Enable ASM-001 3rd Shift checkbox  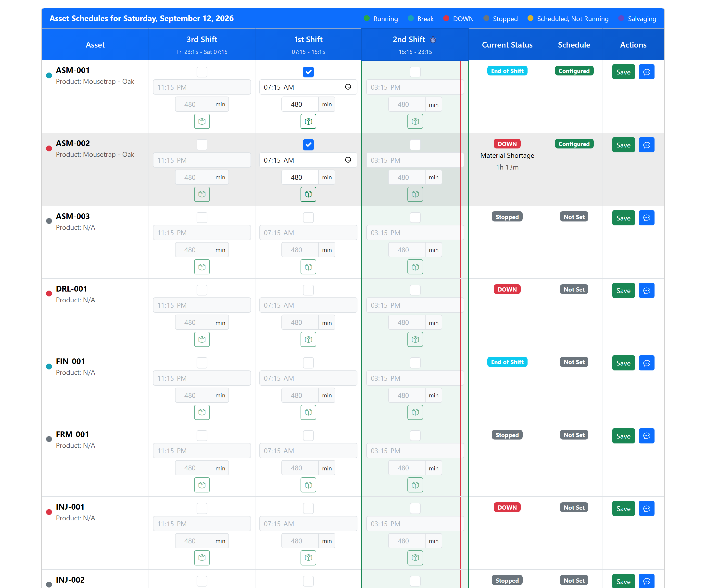click(202, 72)
